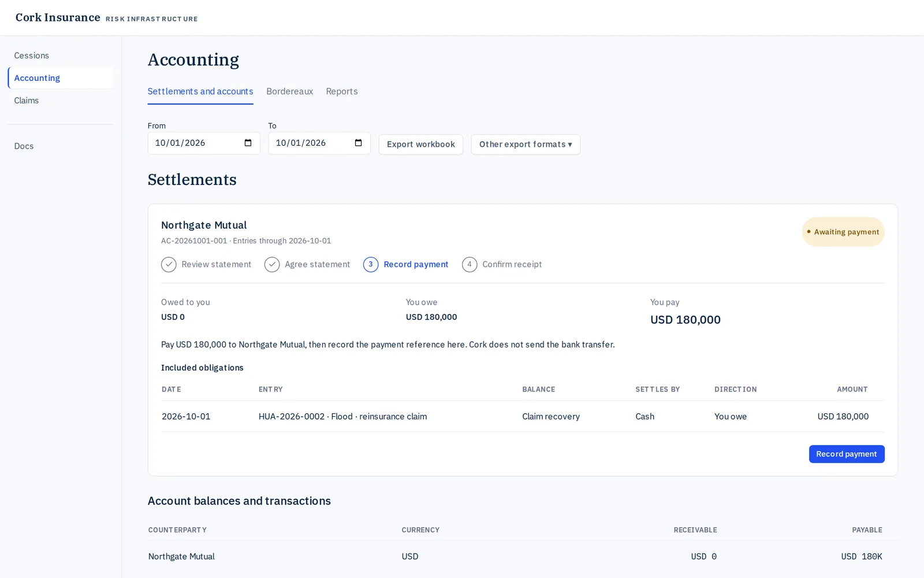The image size is (924, 578).
Task: Click the Review statement step label
Action: [x=217, y=264]
